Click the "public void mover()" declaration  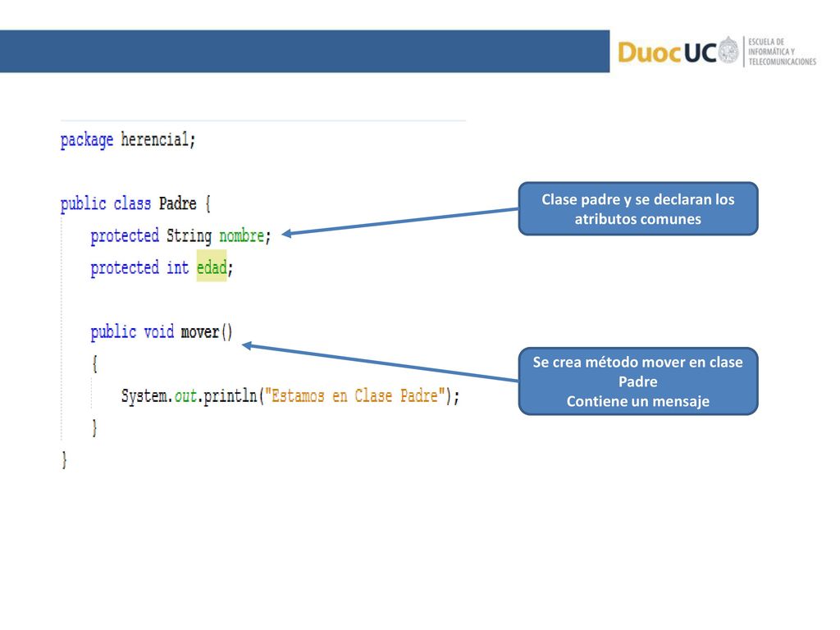coord(162,332)
